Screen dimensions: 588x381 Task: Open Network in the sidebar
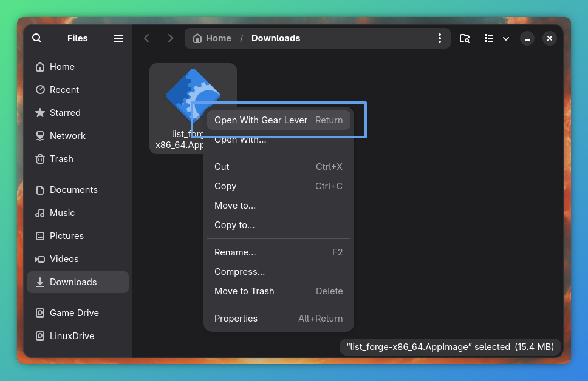click(x=78, y=136)
